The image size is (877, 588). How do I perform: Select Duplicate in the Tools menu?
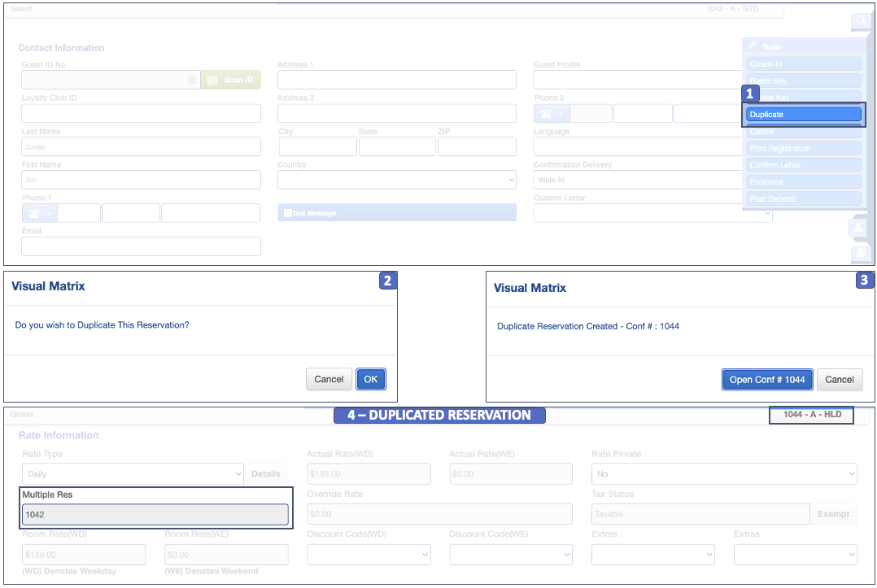click(x=803, y=115)
